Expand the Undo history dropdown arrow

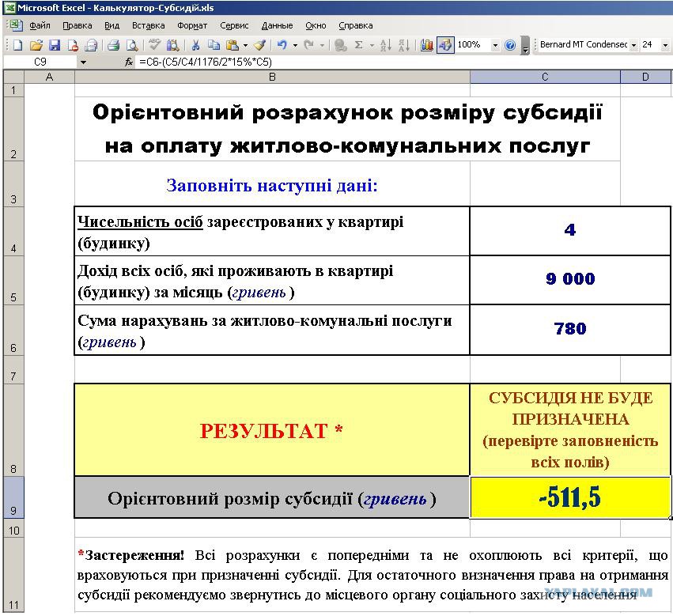click(x=295, y=46)
